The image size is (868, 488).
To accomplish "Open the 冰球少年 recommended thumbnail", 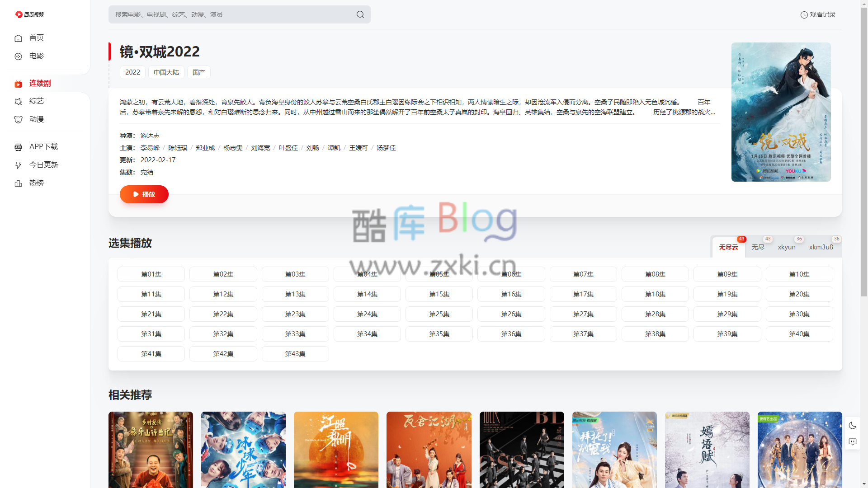I will click(x=243, y=450).
